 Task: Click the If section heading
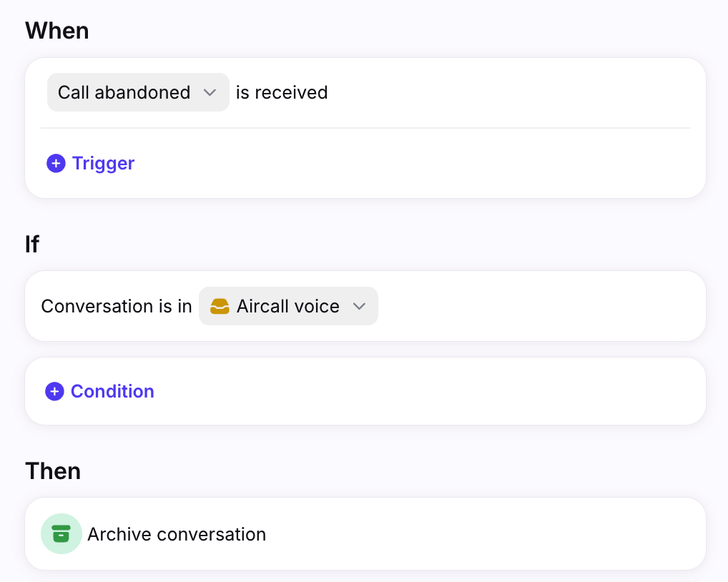pos(32,244)
